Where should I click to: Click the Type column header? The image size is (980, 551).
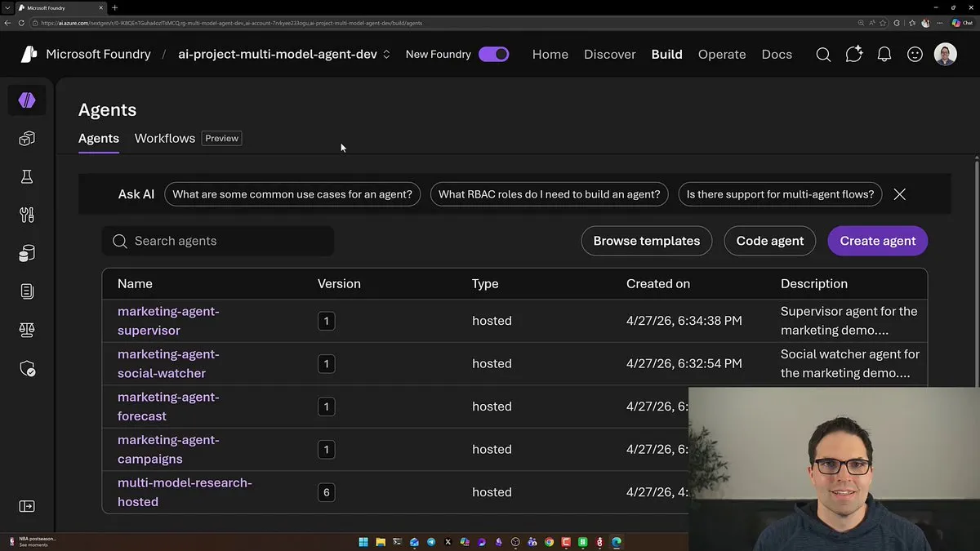click(485, 284)
